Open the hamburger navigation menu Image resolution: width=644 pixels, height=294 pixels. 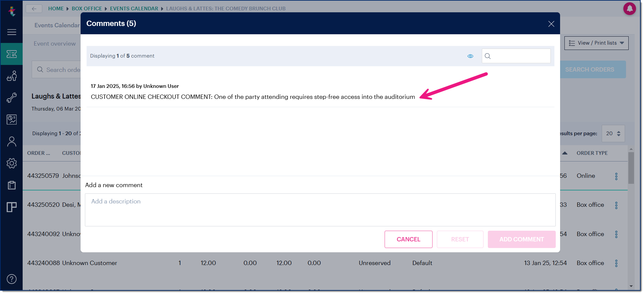coord(12,32)
